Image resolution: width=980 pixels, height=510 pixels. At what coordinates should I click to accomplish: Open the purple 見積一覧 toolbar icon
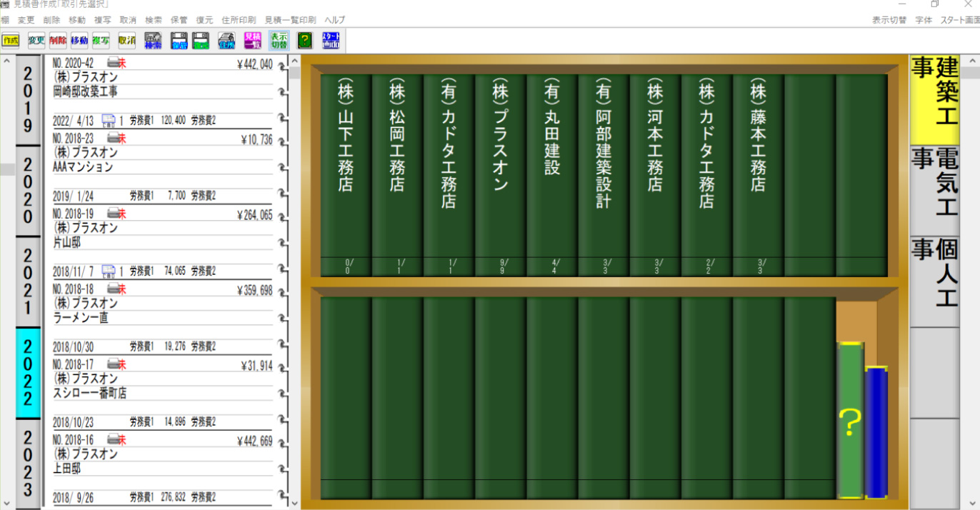[252, 41]
